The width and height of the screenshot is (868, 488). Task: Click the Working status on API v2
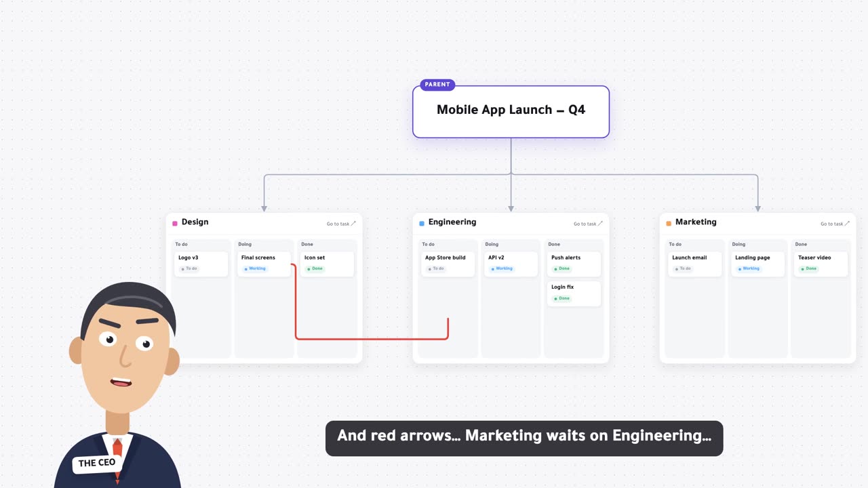coord(502,269)
